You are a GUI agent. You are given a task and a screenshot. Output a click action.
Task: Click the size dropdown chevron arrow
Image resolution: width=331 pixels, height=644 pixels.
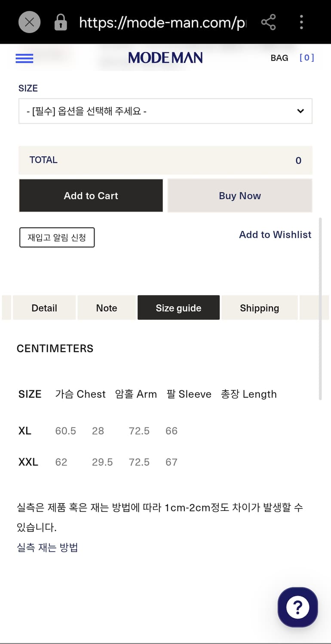coord(300,111)
